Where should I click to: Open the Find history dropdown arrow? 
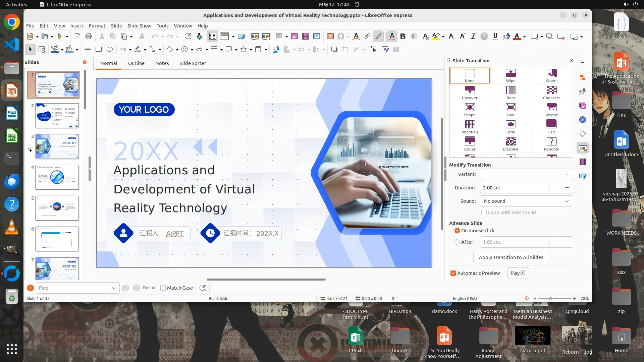pyautogui.click(x=113, y=288)
